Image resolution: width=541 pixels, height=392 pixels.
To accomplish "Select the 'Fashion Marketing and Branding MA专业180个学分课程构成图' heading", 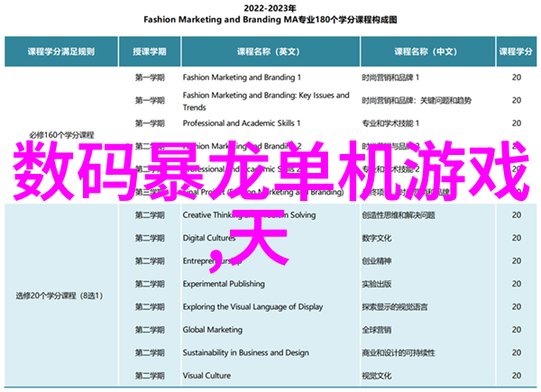I will point(270,20).
